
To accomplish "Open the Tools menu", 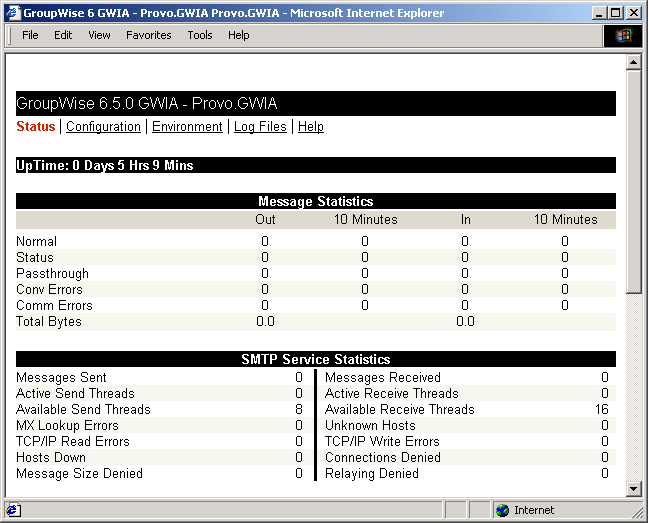I will (200, 36).
